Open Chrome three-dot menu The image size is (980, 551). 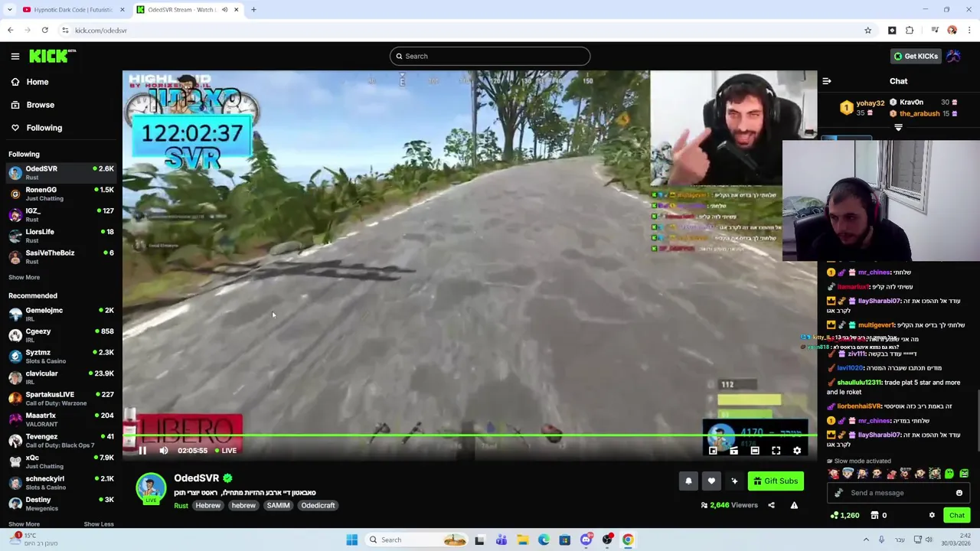coord(969,31)
